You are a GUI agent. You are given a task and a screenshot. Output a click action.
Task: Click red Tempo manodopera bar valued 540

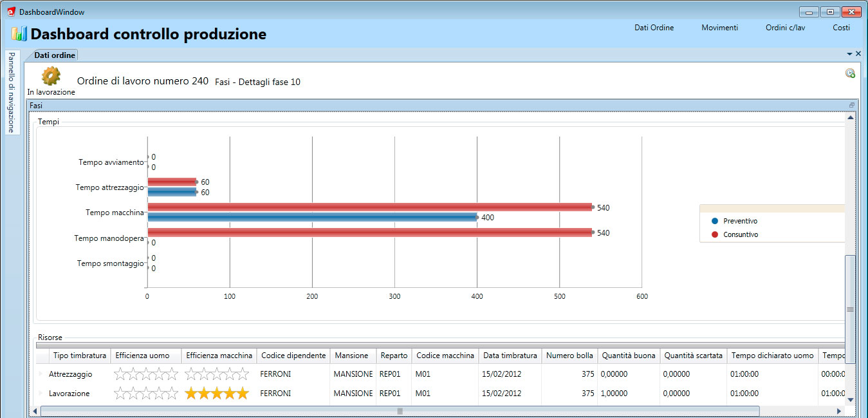coord(369,232)
